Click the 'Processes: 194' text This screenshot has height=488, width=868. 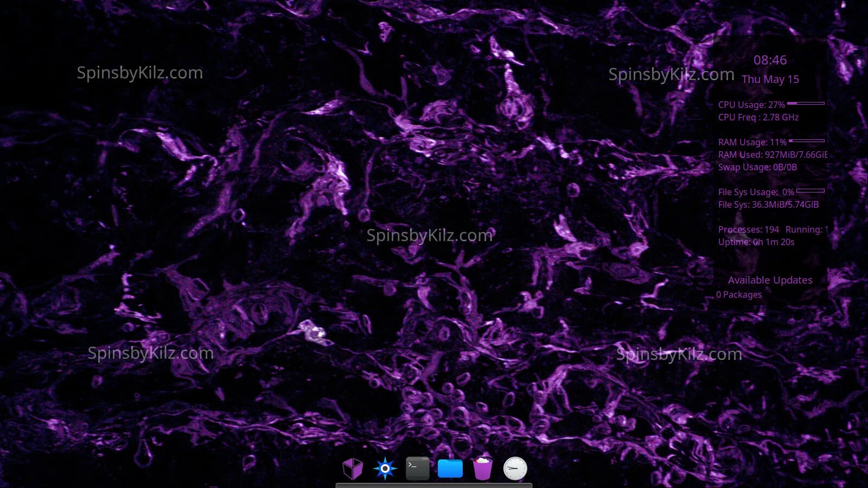click(748, 229)
